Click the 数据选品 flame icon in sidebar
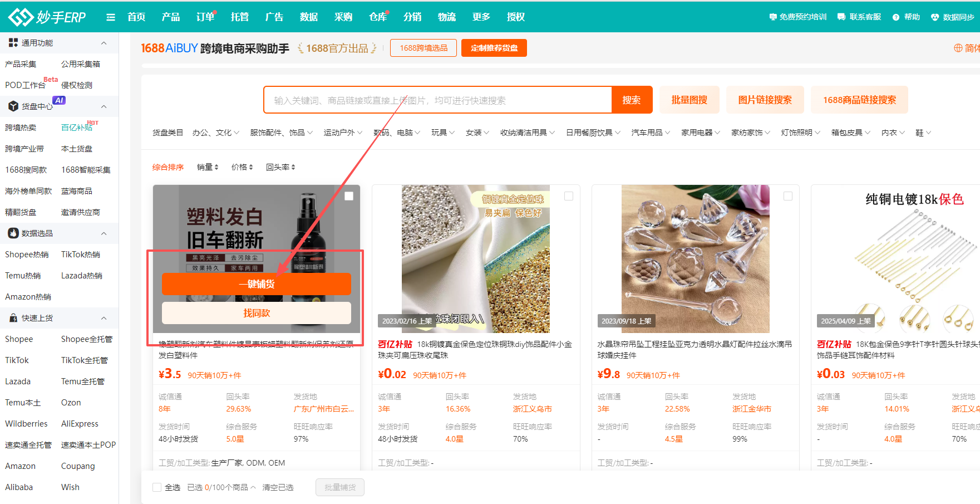The image size is (980, 504). 12,233
